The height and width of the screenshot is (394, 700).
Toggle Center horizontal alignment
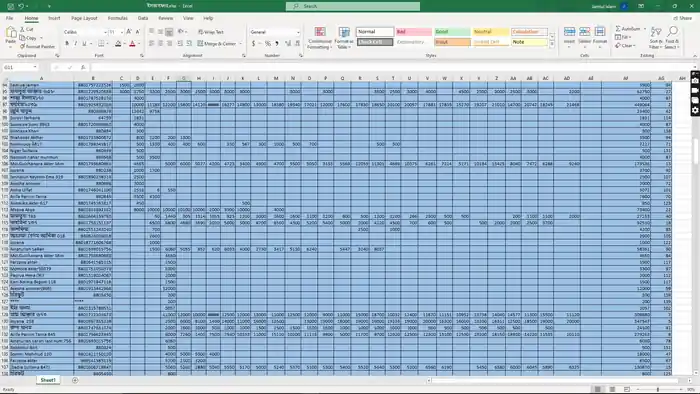(x=160, y=43)
